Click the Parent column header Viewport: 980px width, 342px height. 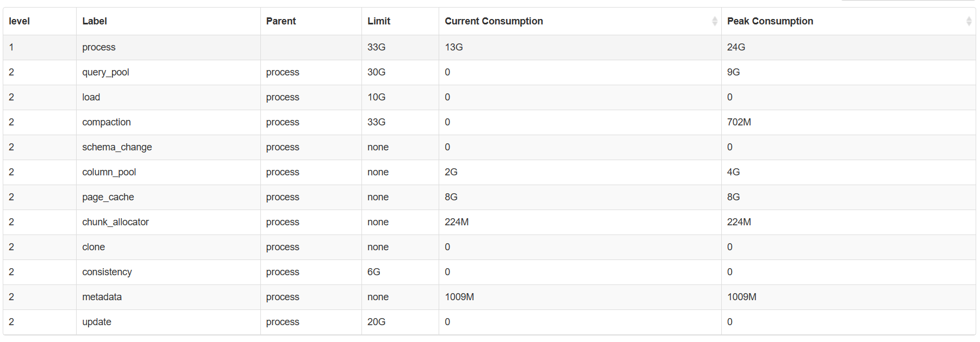(281, 21)
